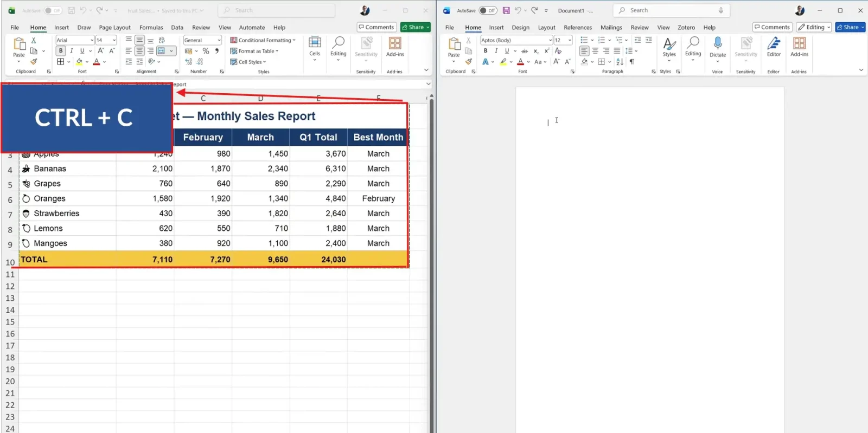The width and height of the screenshot is (868, 433).
Task: Click the Redo arrow in Word title bar
Action: (534, 10)
